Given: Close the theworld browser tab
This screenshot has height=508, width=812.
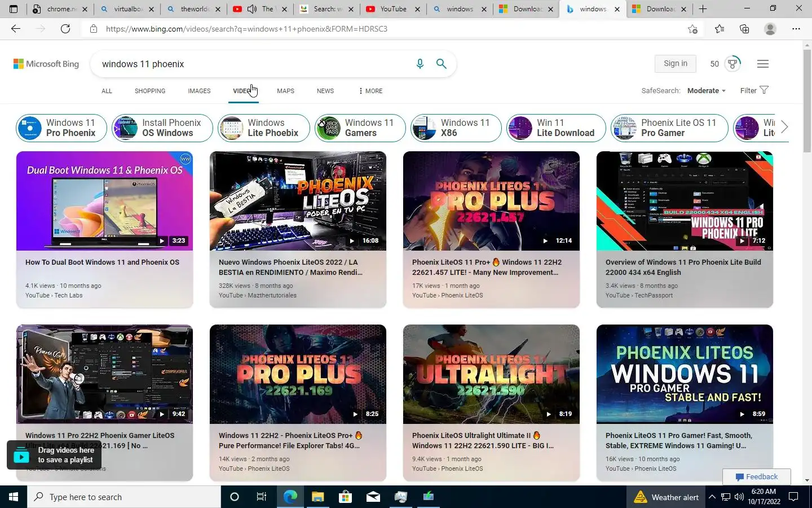Looking at the screenshot, I should (x=218, y=9).
